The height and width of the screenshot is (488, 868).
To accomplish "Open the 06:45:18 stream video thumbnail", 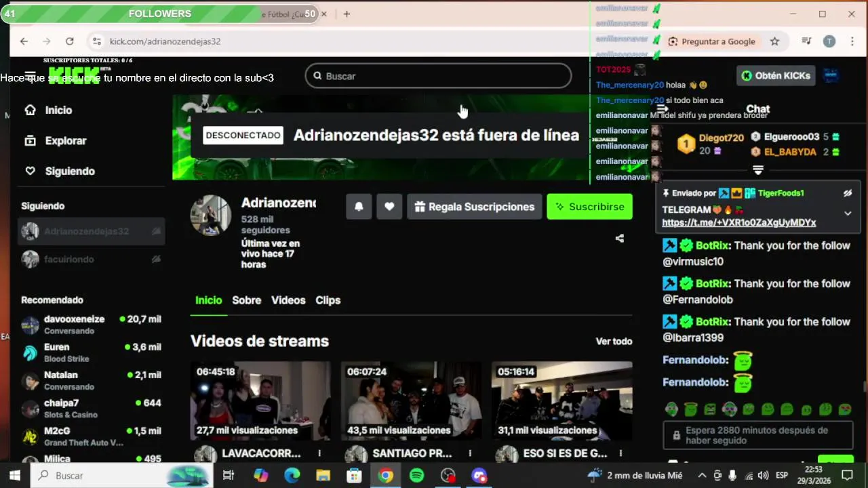I will (x=260, y=401).
